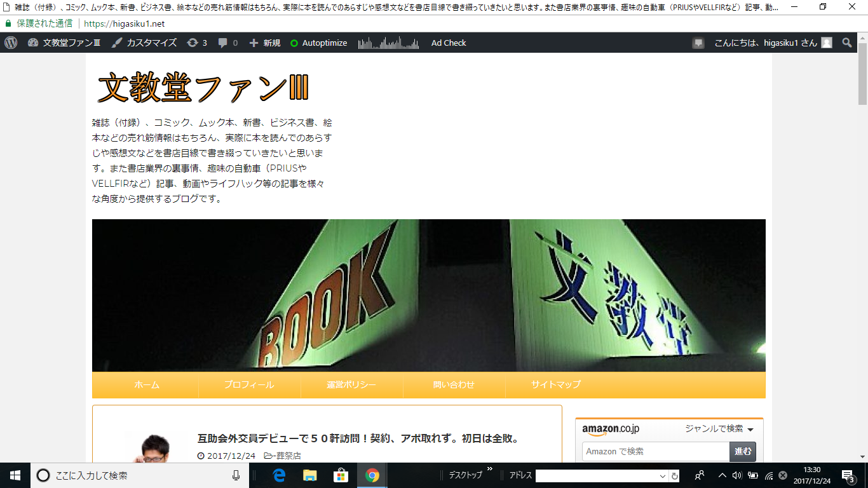Screen dimensions: 868x488
Task: View the 3 pending updates
Action: click(x=197, y=43)
